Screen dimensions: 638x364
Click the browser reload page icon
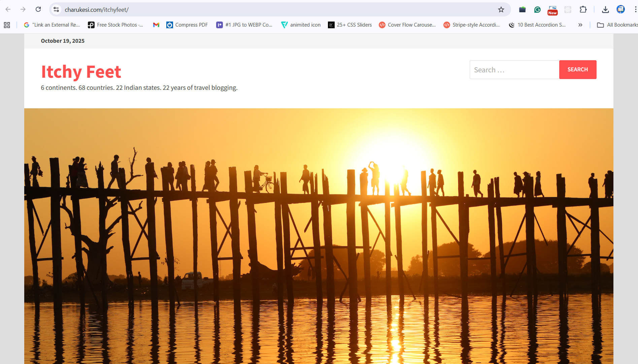point(38,9)
